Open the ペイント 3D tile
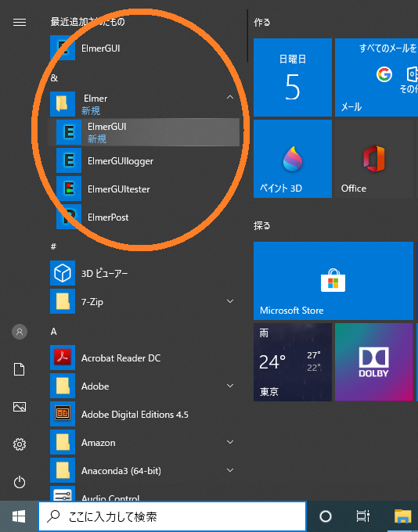 point(292,159)
